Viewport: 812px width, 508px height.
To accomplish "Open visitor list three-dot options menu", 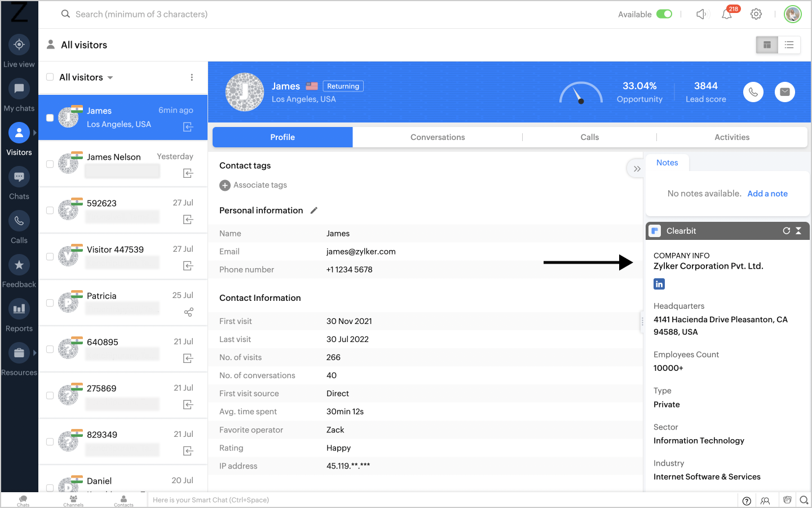I will pyautogui.click(x=192, y=77).
